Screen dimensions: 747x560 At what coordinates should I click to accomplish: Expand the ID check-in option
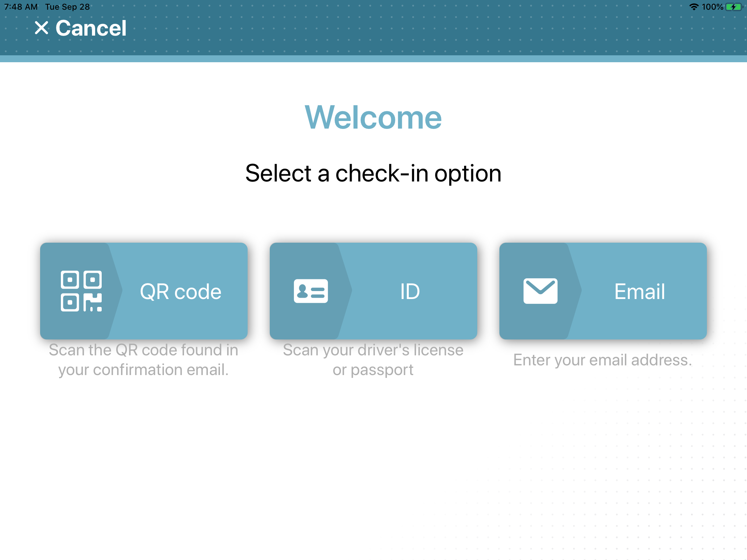pyautogui.click(x=373, y=291)
